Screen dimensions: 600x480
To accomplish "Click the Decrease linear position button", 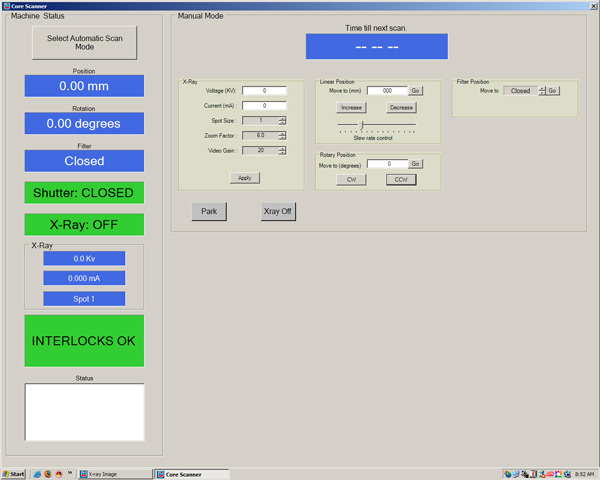I will pyautogui.click(x=401, y=108).
